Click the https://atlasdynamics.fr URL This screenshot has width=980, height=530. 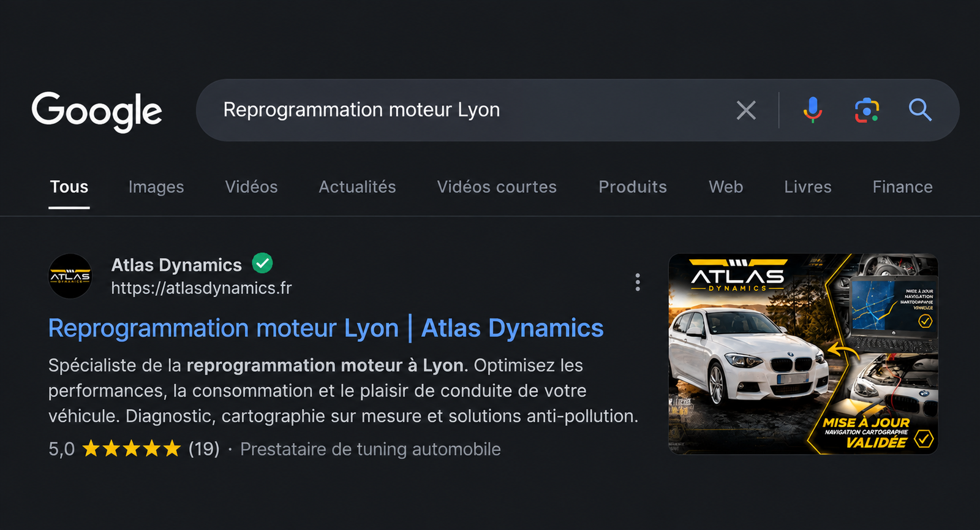(x=202, y=288)
